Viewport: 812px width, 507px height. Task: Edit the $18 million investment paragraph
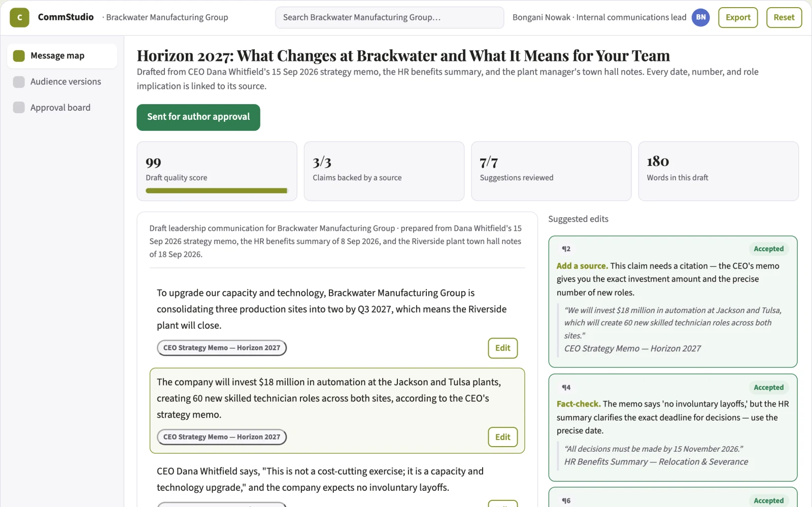[502, 437]
